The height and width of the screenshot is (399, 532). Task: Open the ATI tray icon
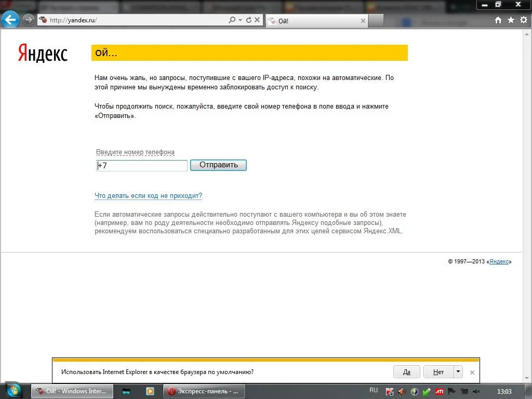coord(440,392)
